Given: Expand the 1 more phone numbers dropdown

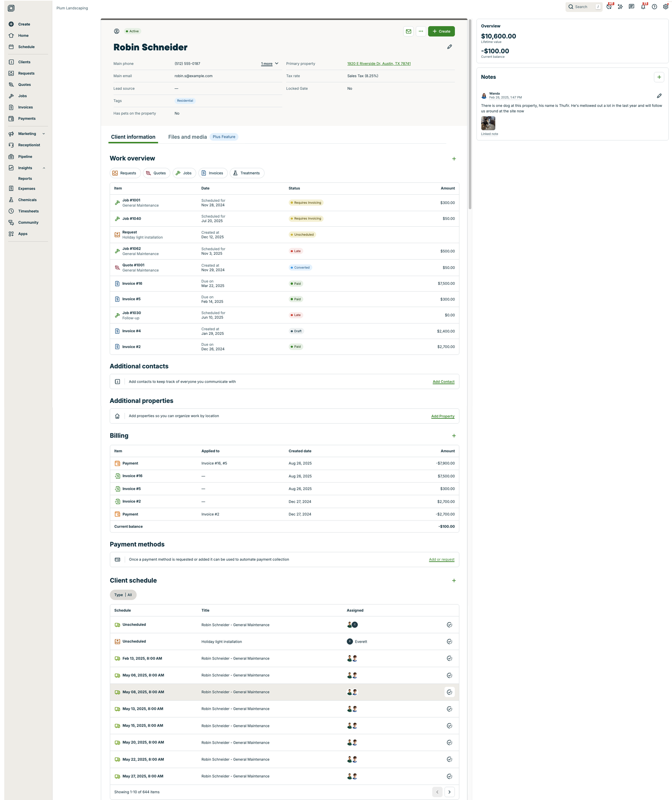Looking at the screenshot, I should pyautogui.click(x=270, y=64).
